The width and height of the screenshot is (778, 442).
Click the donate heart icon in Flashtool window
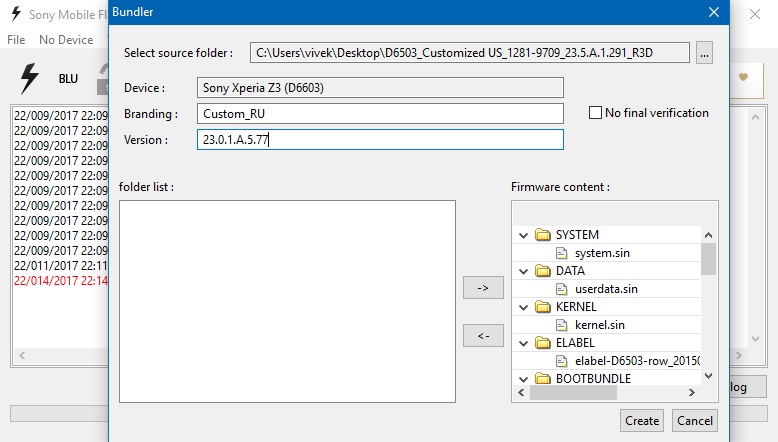[x=743, y=77]
